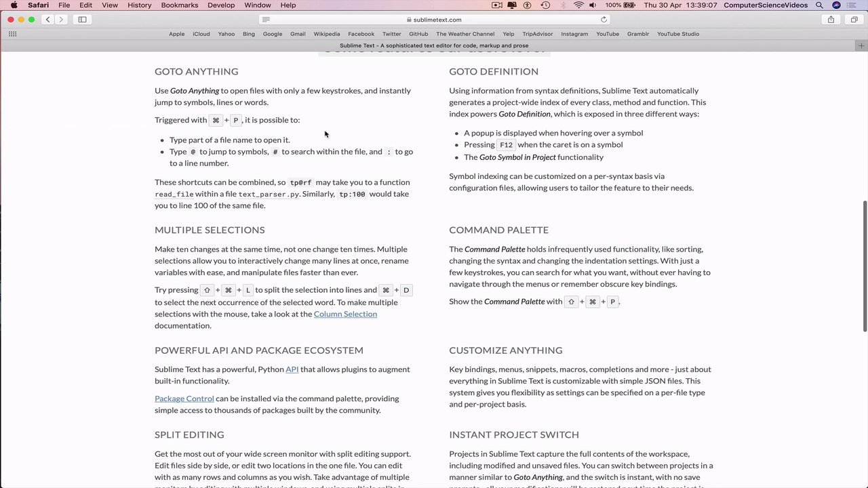Screen dimensions: 868x488
Task: Click the COMMAND PALETTE heading
Action: click(x=499, y=230)
